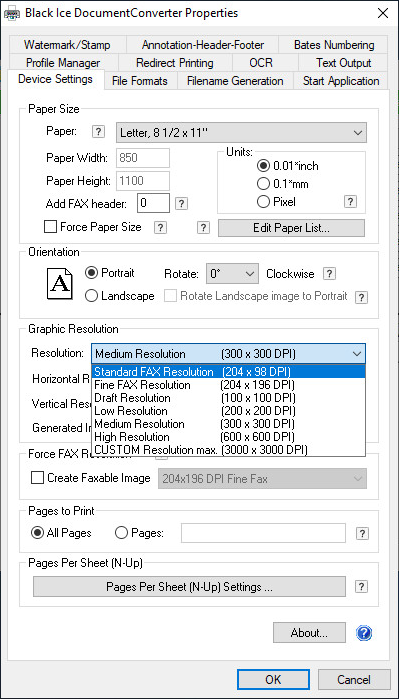Select the 0.01*inch units option
399x699 pixels.
[x=288, y=166]
